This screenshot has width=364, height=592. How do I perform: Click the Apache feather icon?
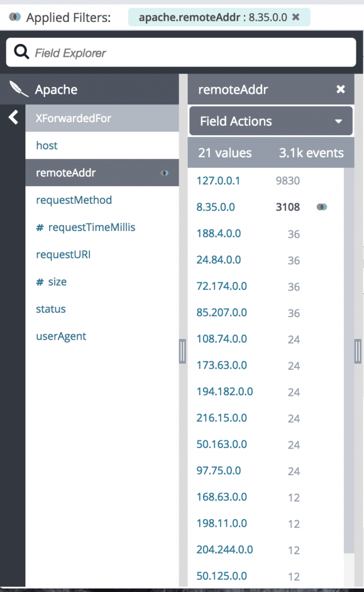click(x=18, y=89)
